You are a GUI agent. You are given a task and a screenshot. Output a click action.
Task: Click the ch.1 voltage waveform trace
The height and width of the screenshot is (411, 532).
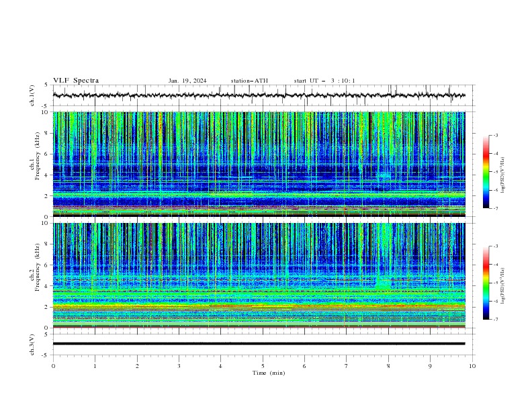tap(259, 95)
